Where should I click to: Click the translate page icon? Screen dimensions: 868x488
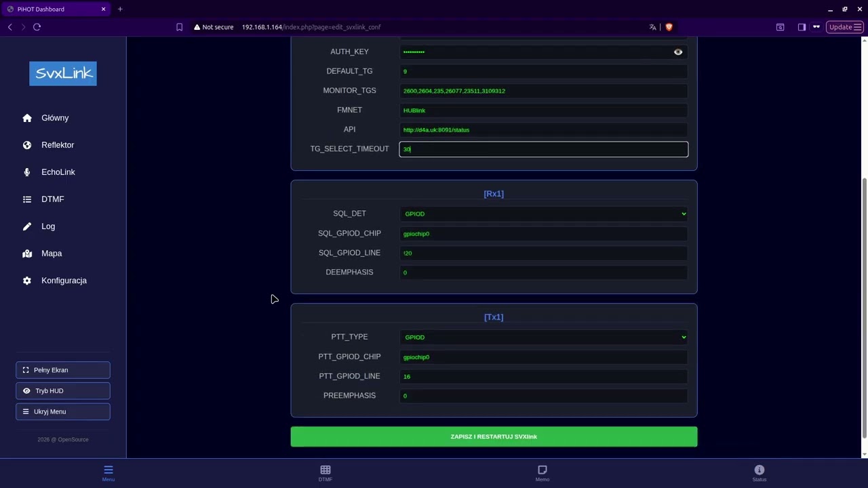pos(653,27)
